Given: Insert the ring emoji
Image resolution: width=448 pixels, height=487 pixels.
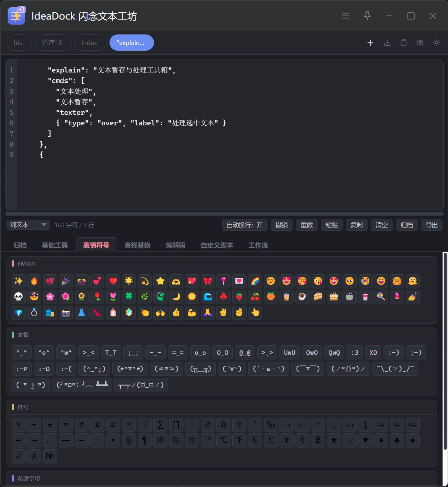Looking at the screenshot, I should pos(34,313).
